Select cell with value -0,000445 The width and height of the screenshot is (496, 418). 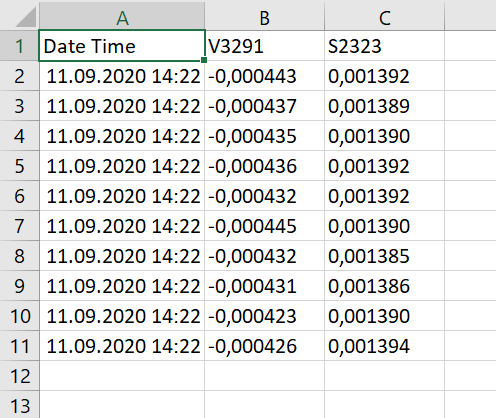pyautogui.click(x=264, y=226)
